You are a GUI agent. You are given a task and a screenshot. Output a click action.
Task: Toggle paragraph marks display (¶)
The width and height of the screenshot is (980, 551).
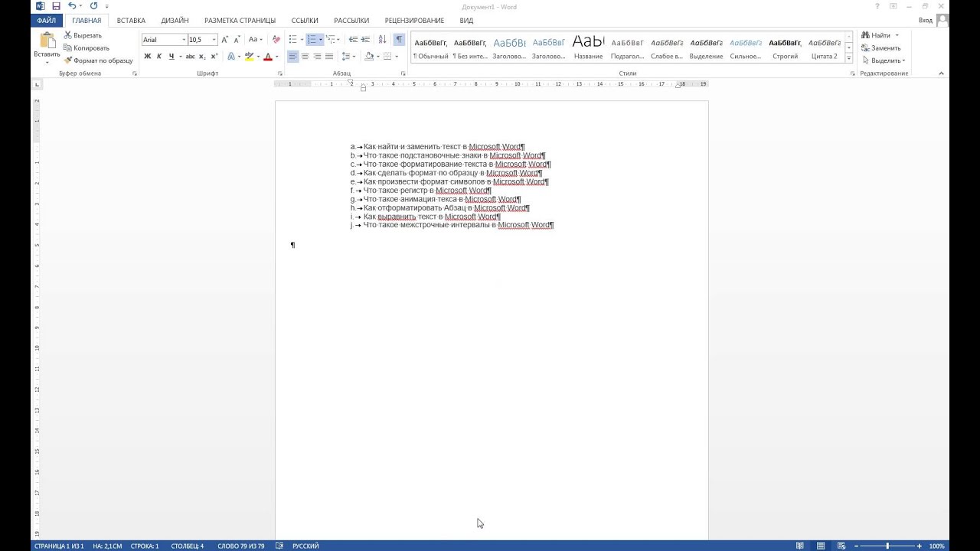click(399, 39)
